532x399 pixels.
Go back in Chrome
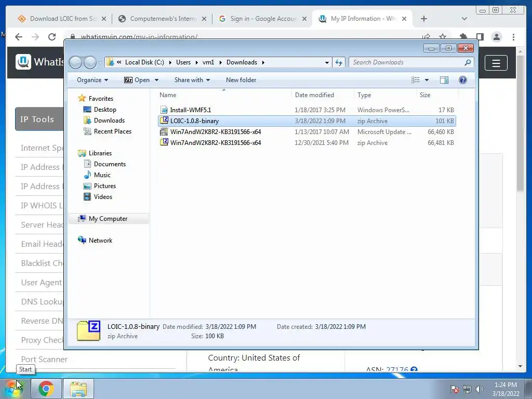tap(19, 37)
